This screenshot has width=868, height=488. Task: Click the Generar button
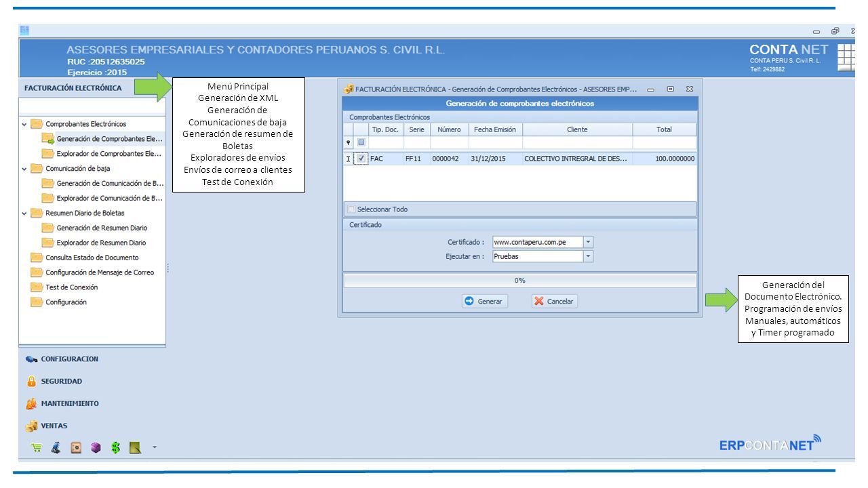pyautogui.click(x=484, y=302)
